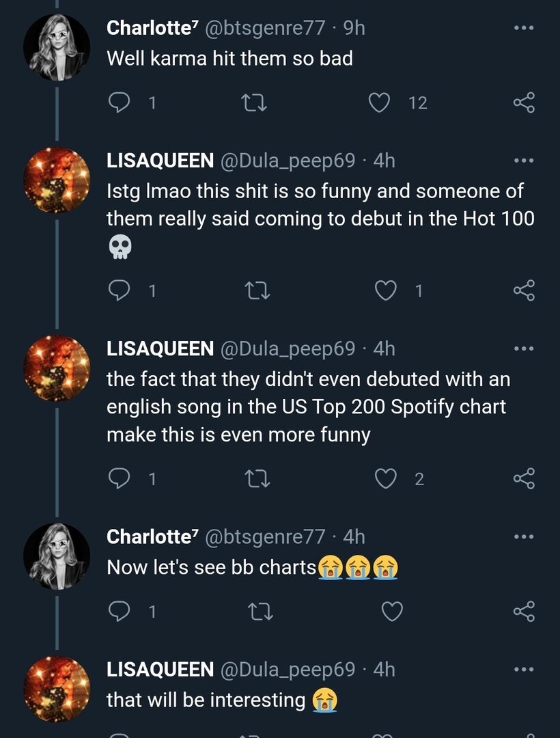560x738 pixels.
Task: Share the 'Hot 100' tweet by LISAQUEEN
Action: pos(524,290)
